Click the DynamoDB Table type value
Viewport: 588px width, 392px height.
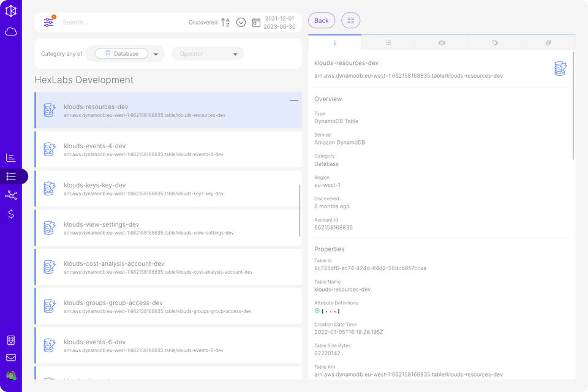pyautogui.click(x=336, y=121)
